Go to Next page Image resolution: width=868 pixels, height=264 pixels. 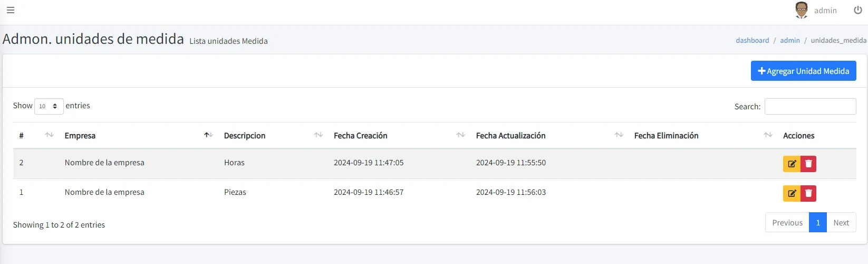point(841,223)
